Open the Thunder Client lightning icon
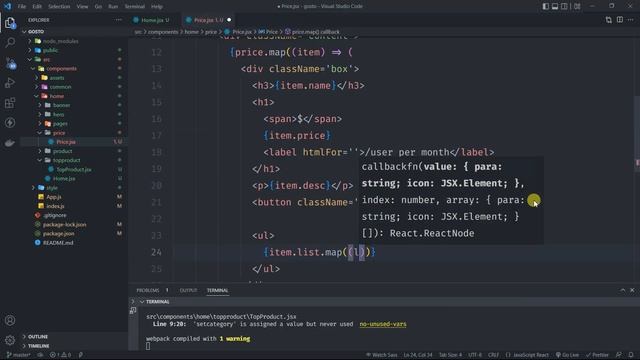This screenshot has height=360, width=640. pos(10,122)
